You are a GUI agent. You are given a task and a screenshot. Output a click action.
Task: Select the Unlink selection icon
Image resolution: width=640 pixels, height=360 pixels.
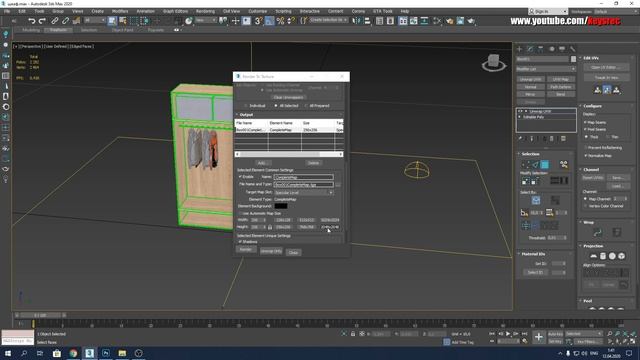(x=65, y=20)
